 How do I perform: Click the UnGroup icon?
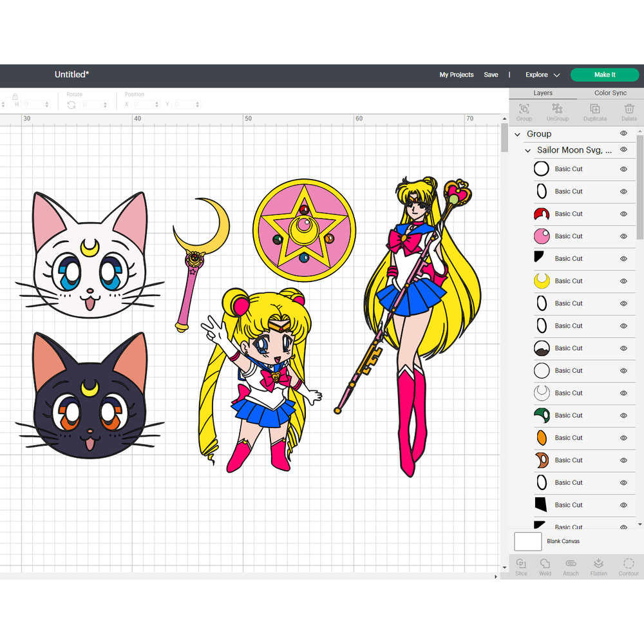[558, 112]
